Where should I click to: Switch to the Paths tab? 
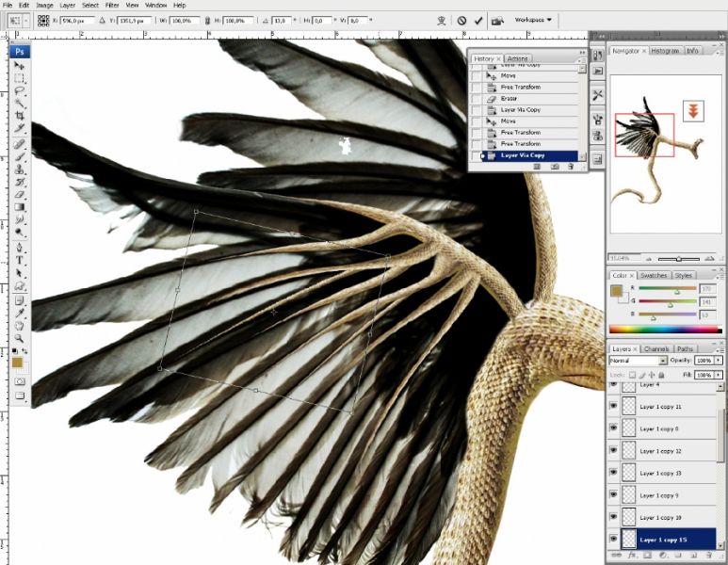tap(685, 348)
